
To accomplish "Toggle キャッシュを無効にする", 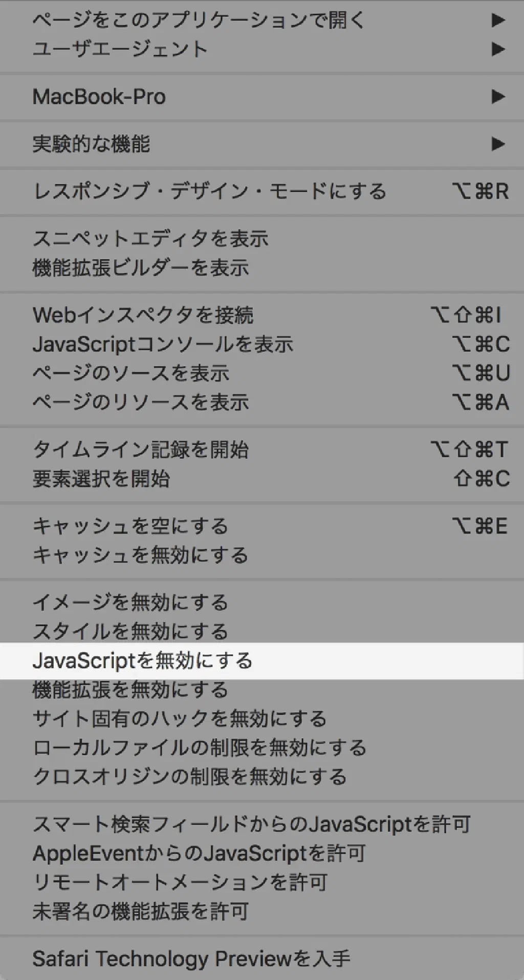I will 140,556.
